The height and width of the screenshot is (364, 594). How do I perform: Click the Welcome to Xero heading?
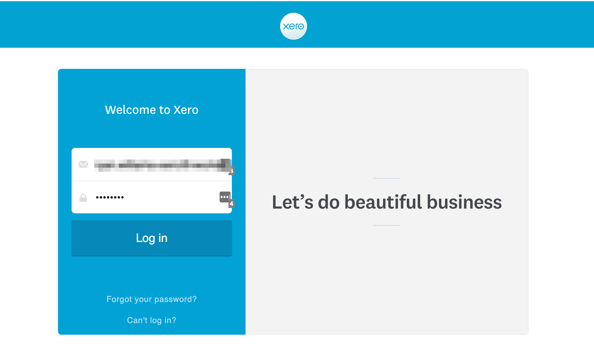152,110
